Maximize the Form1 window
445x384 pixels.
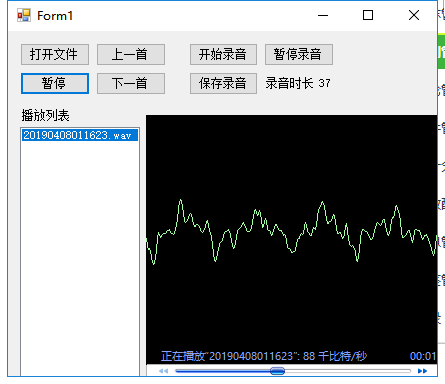[x=368, y=15]
